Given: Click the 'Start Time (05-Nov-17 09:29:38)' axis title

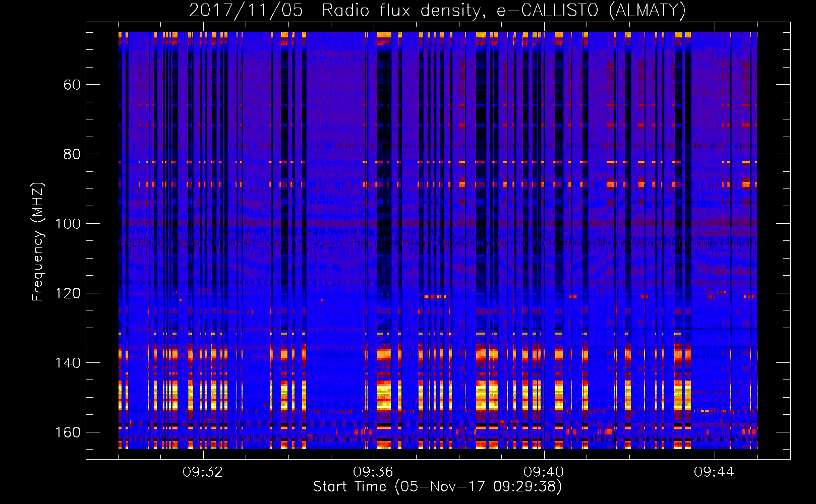Looking at the screenshot, I should coord(437,487).
